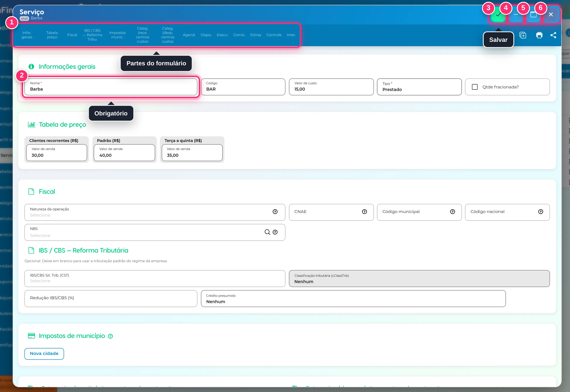
Task: Switch to the Tabela preço tab
Action: [52, 35]
